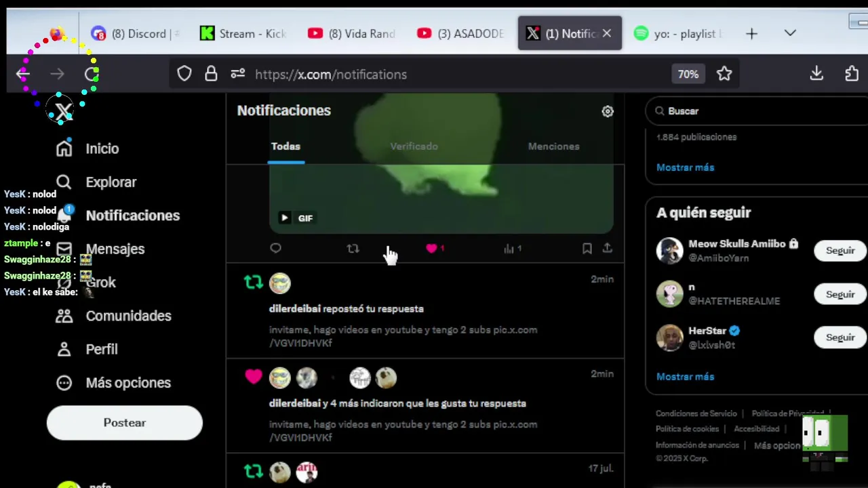This screenshot has height=488, width=868.
Task: Bookmark the GIF post
Action: click(x=587, y=249)
